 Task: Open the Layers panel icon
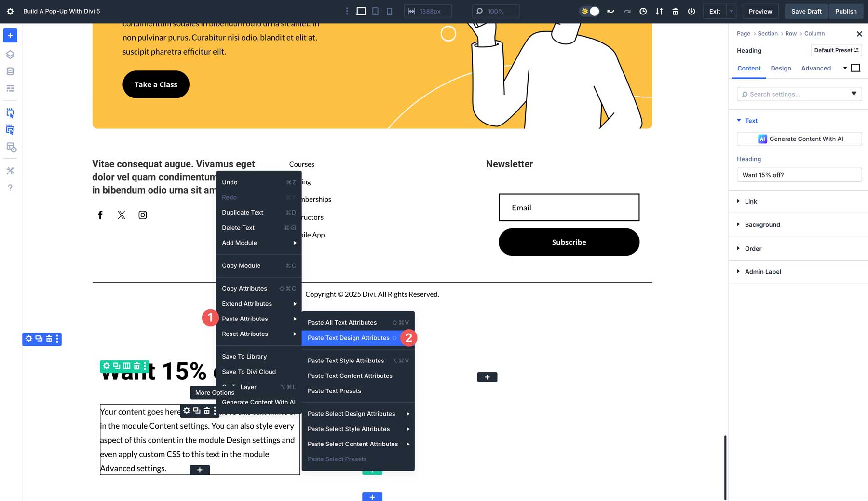(10, 54)
